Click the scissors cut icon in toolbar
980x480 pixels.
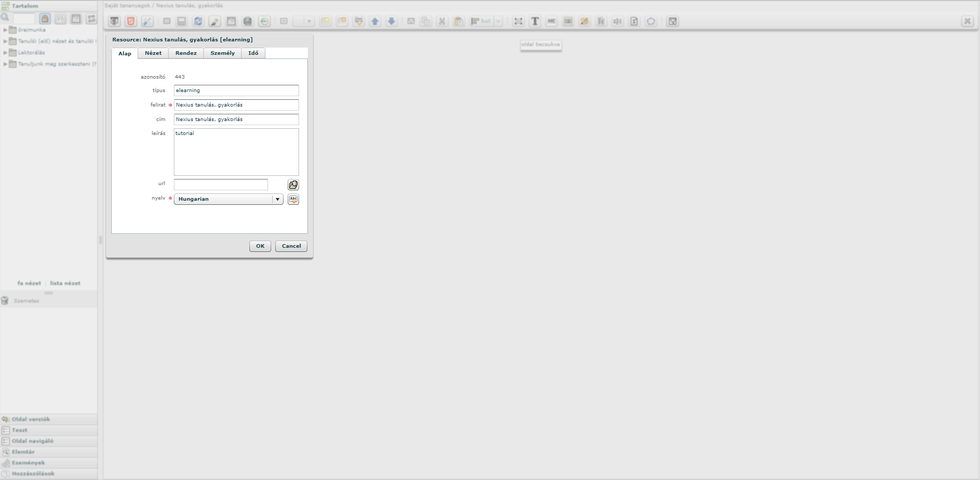coord(442,21)
